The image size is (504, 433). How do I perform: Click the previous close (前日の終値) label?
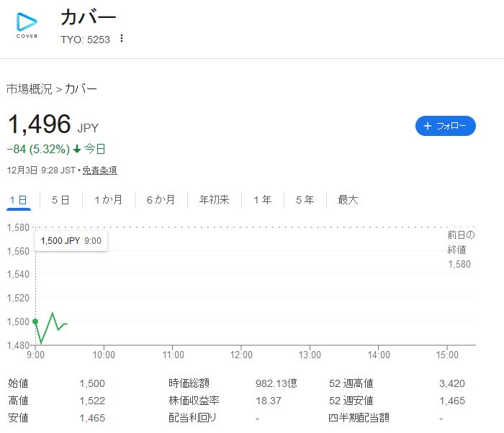click(461, 242)
